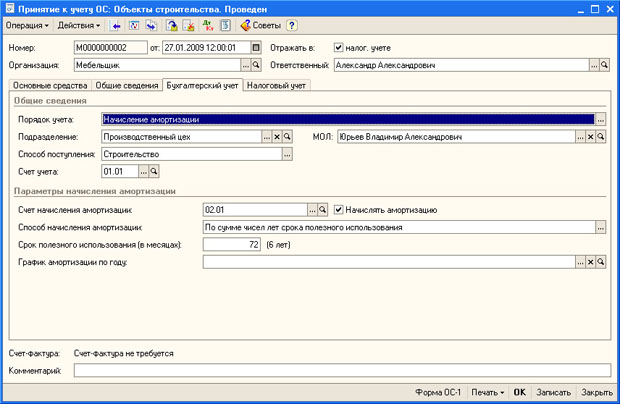Open Порядок учета selection ellipsis

600,119
